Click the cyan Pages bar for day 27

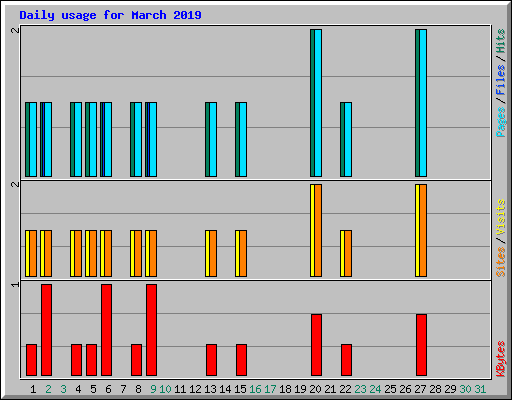point(423,103)
